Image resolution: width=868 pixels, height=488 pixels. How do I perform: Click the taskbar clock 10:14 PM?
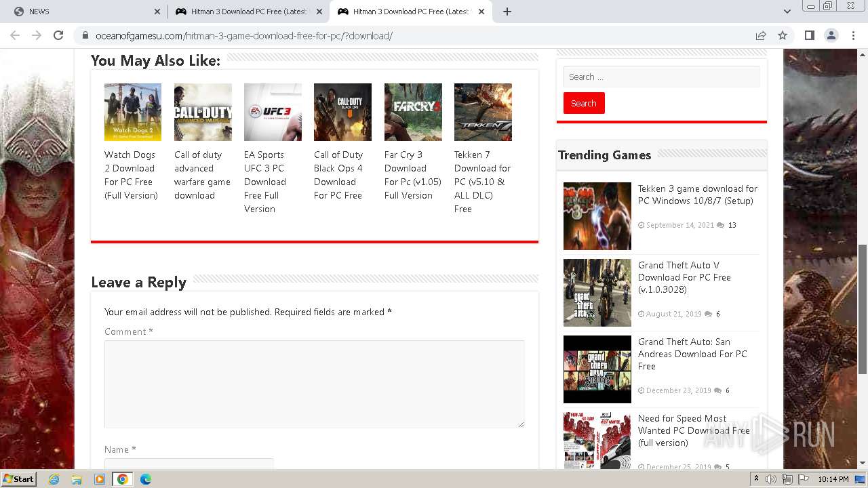pos(833,479)
